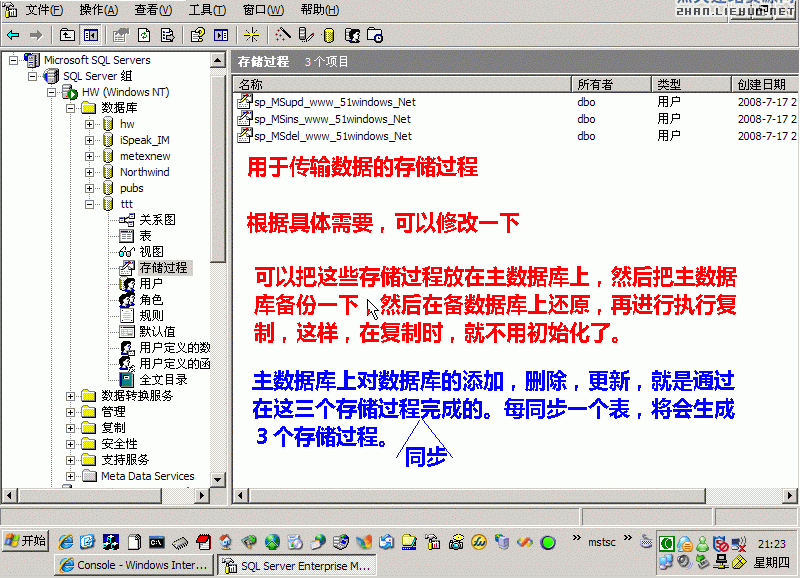The width and height of the screenshot is (800, 578).
Task: Expand the metexnew database node
Action: [x=89, y=156]
